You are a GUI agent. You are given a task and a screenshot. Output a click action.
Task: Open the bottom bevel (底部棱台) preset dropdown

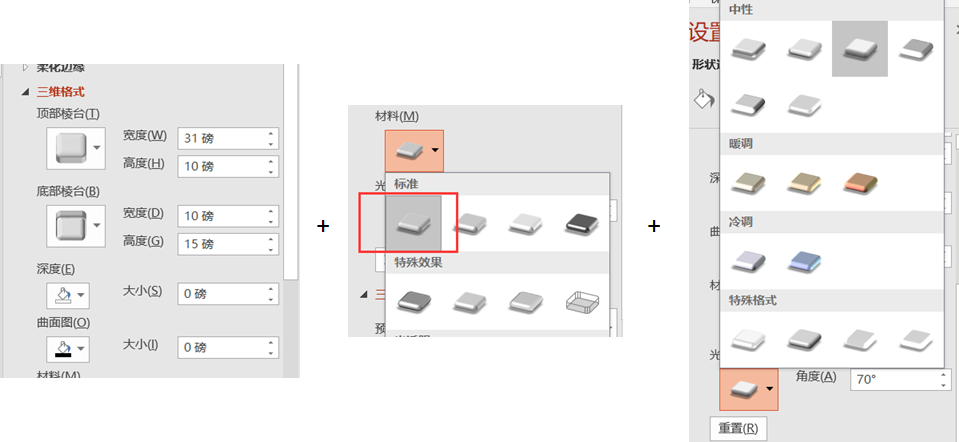[x=76, y=226]
